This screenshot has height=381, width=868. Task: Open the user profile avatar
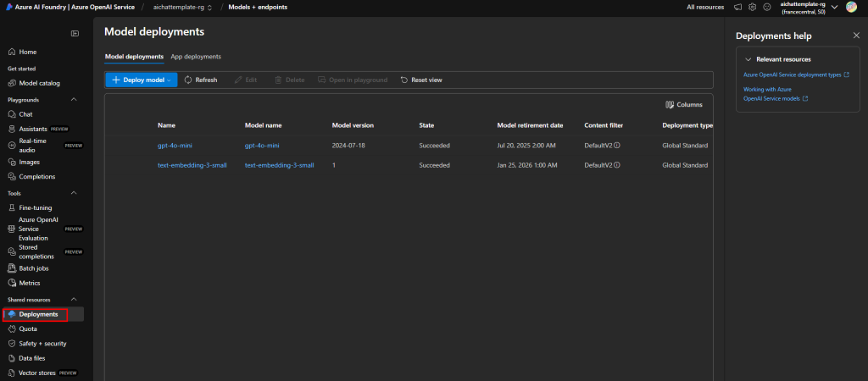pos(851,7)
